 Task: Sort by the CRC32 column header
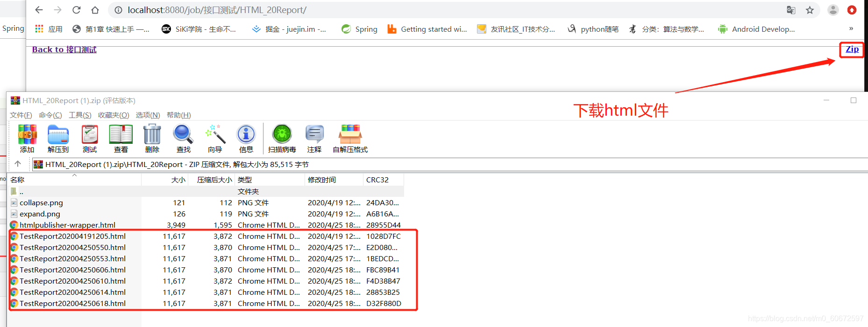click(x=384, y=180)
